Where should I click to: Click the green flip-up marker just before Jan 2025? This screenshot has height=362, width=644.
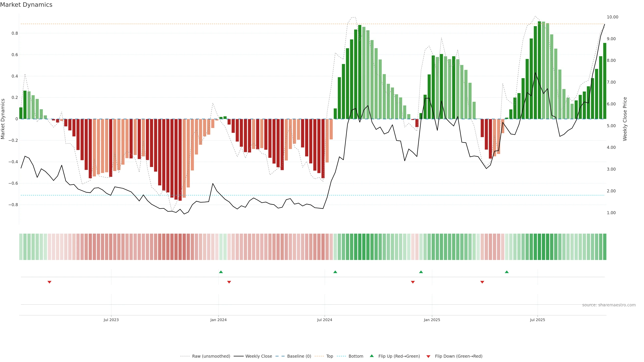[421, 272]
